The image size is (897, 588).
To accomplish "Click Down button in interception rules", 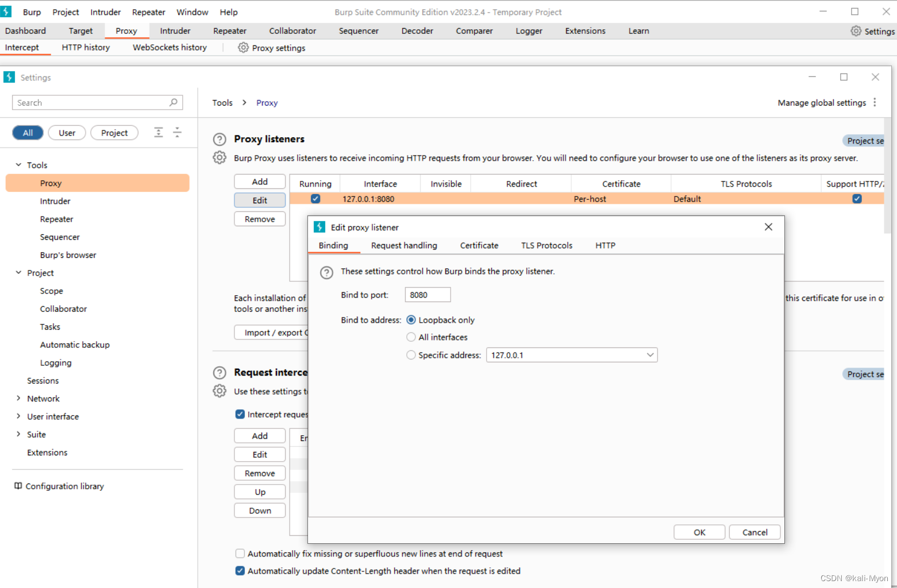I will point(260,510).
